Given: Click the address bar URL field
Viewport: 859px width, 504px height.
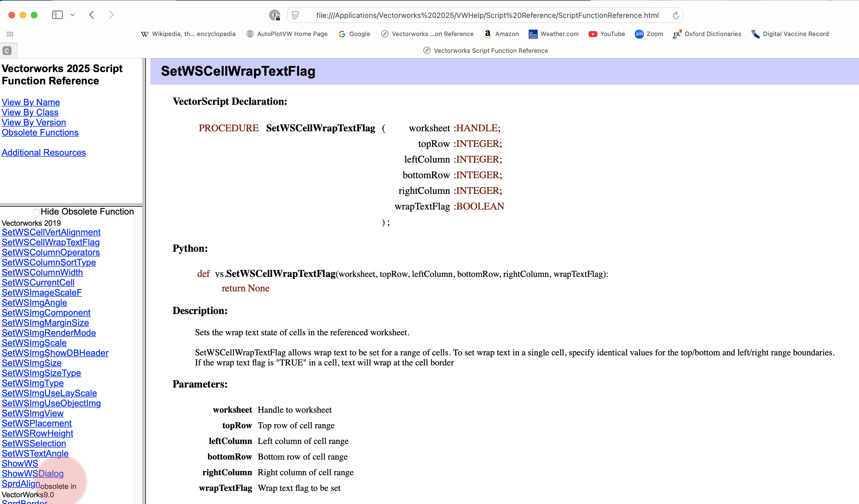Looking at the screenshot, I should [x=487, y=15].
